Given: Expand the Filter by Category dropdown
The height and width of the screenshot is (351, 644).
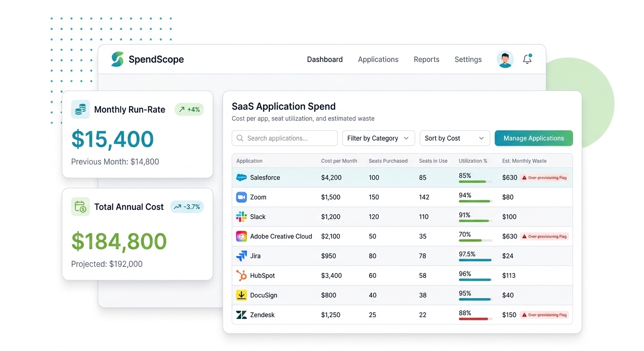Looking at the screenshot, I should (378, 138).
